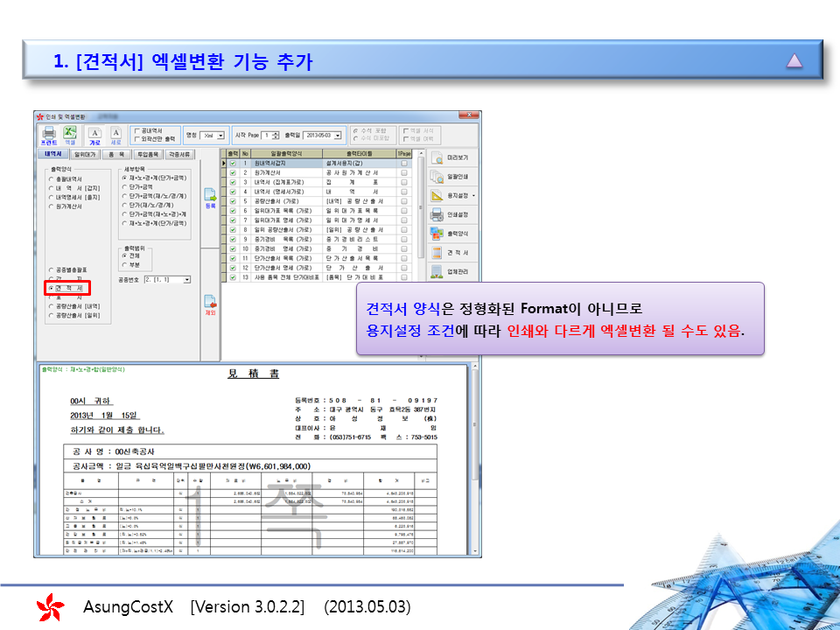
Task: Enable the 공내역서 checkbox
Action: pyautogui.click(x=136, y=130)
